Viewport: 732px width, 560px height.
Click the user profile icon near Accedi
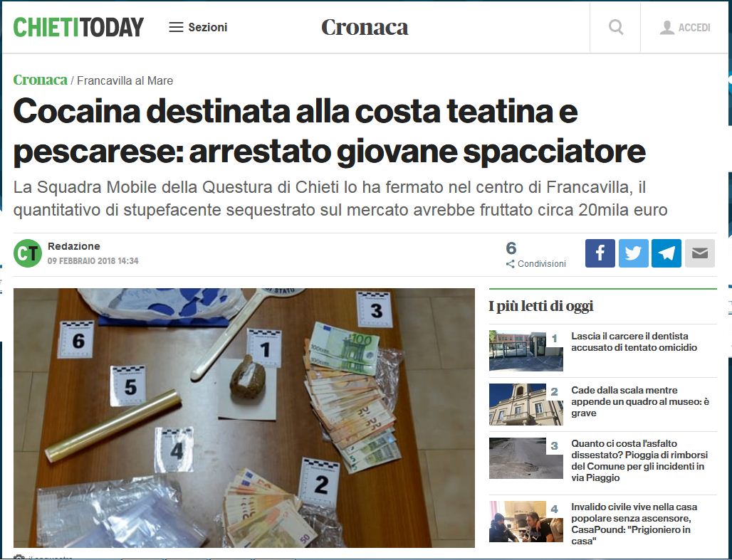tap(667, 28)
